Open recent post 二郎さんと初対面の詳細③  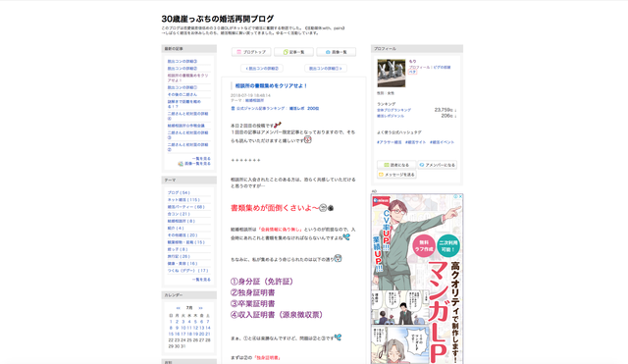pos(187,135)
